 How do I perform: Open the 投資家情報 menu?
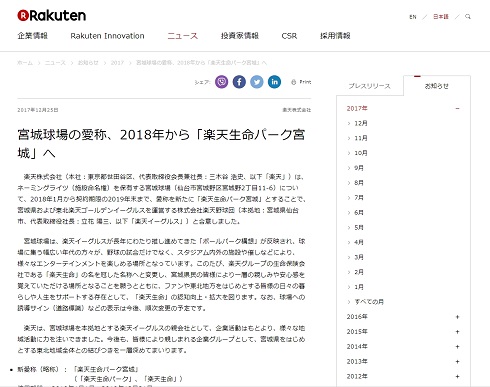[x=240, y=36]
